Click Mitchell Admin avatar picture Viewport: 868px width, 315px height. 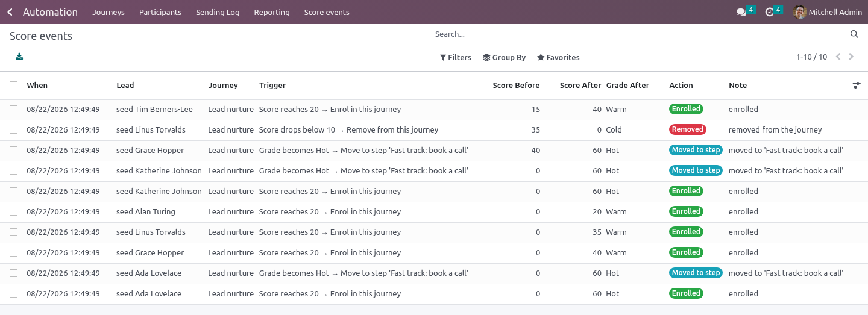click(x=800, y=12)
